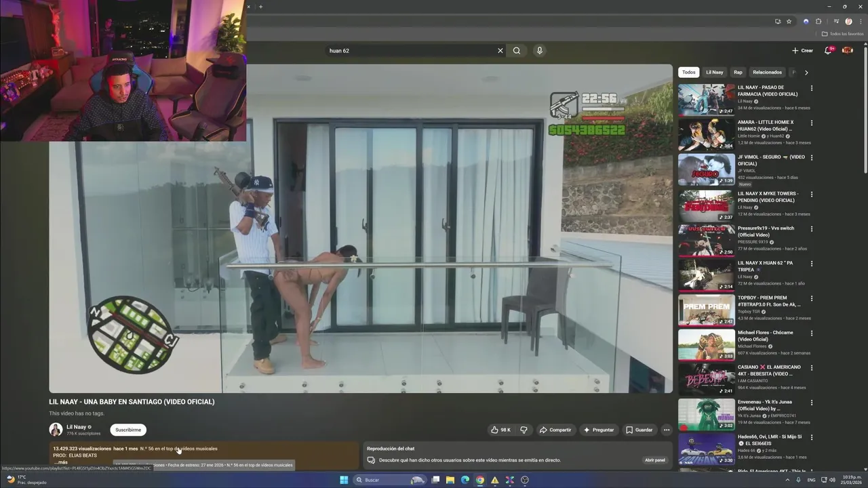Open options for PASAO DE FARMACIA video

811,88
